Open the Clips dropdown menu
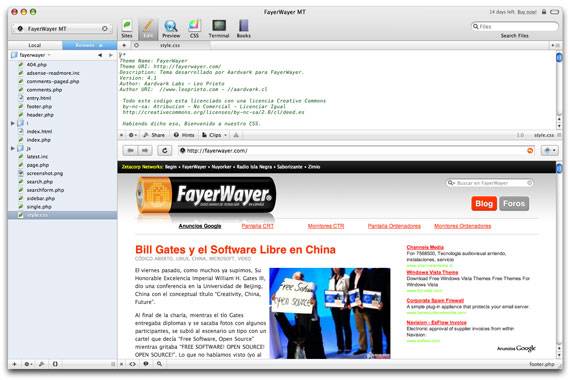 [x=215, y=135]
